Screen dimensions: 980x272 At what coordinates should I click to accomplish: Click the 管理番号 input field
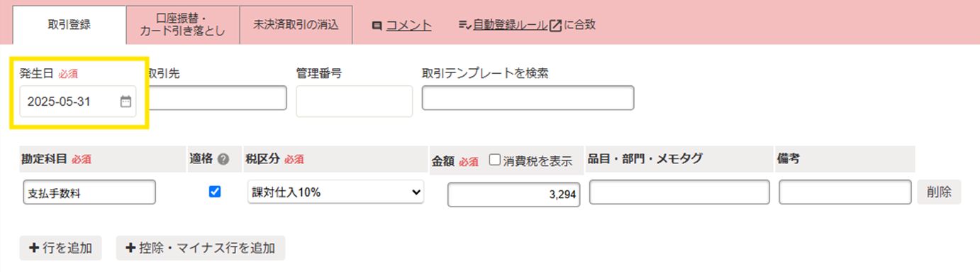tap(354, 101)
